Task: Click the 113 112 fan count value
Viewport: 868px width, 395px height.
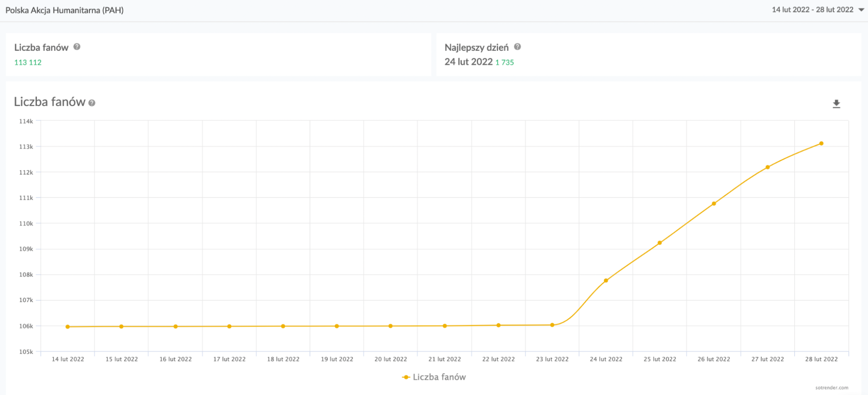Action: point(28,63)
